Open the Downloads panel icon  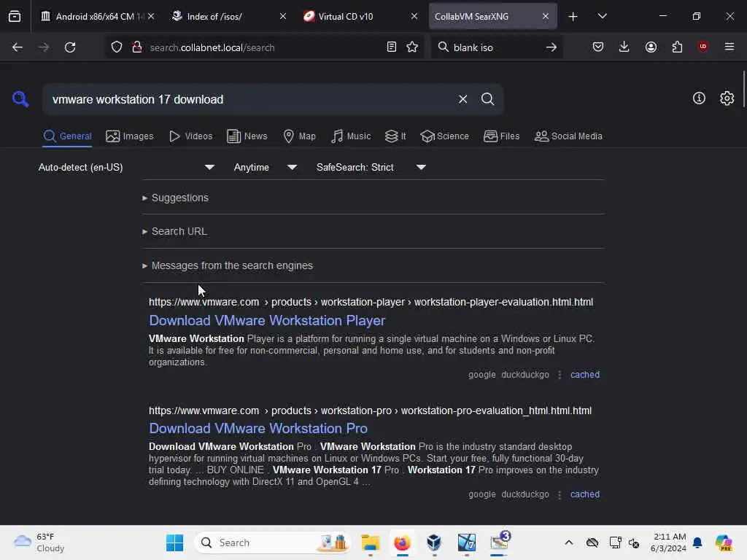[624, 47]
